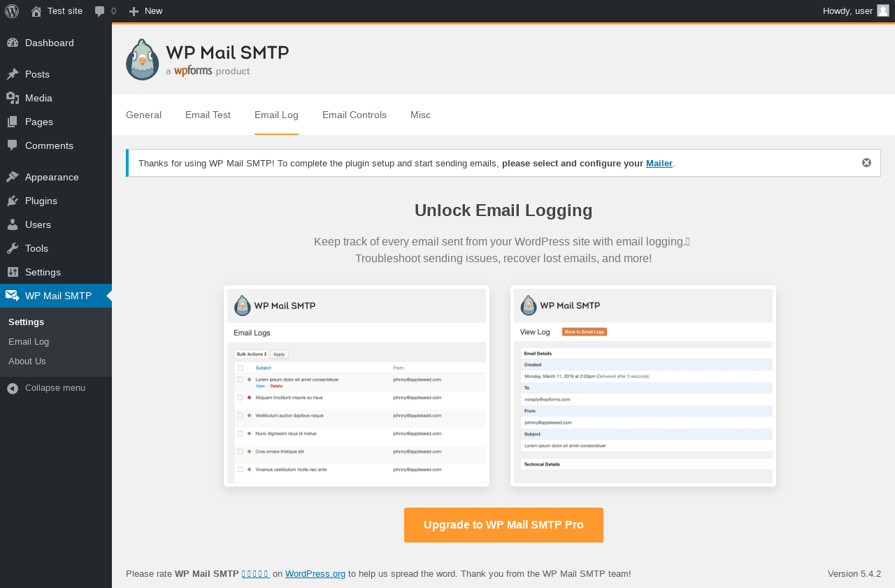895x588 pixels.
Task: Click the Tools wrench icon
Action: [x=13, y=248]
